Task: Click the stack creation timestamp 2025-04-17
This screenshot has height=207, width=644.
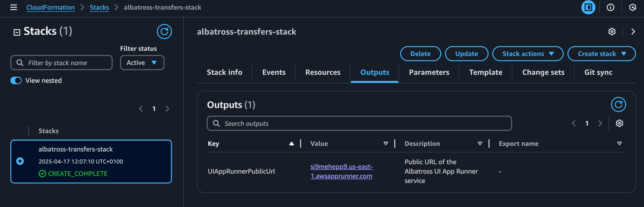Action: click(81, 162)
